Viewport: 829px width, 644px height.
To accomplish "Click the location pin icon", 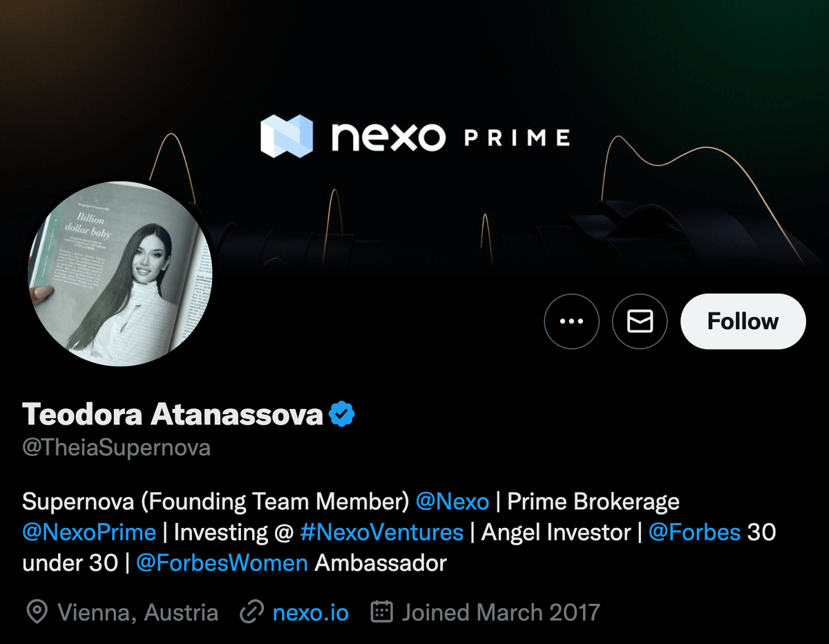I will click(x=37, y=612).
